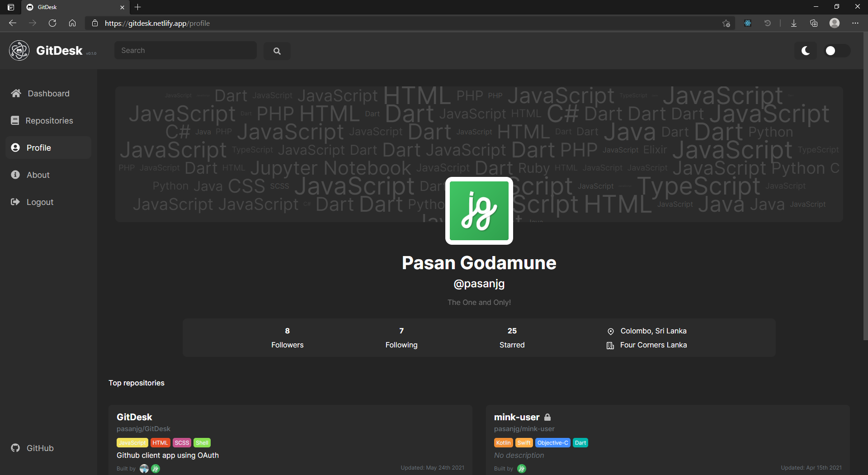Click the GitDesk logo icon
868x475 pixels.
pyautogui.click(x=19, y=50)
